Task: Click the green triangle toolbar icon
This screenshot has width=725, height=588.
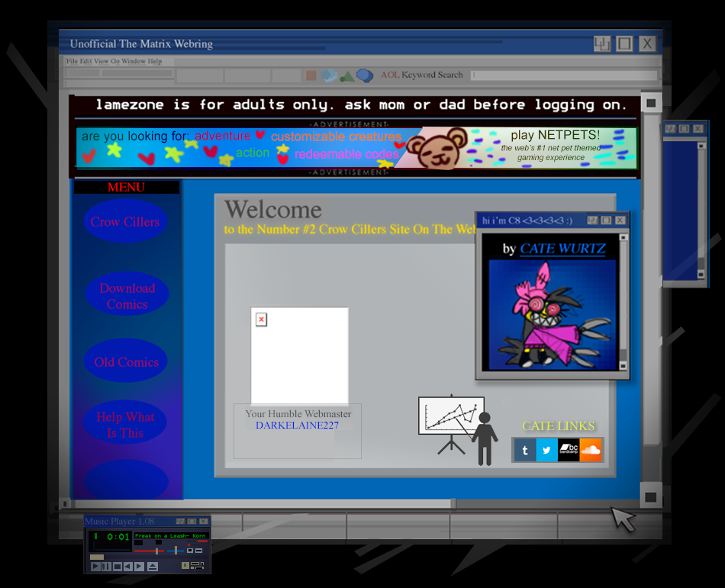Action: (346, 76)
